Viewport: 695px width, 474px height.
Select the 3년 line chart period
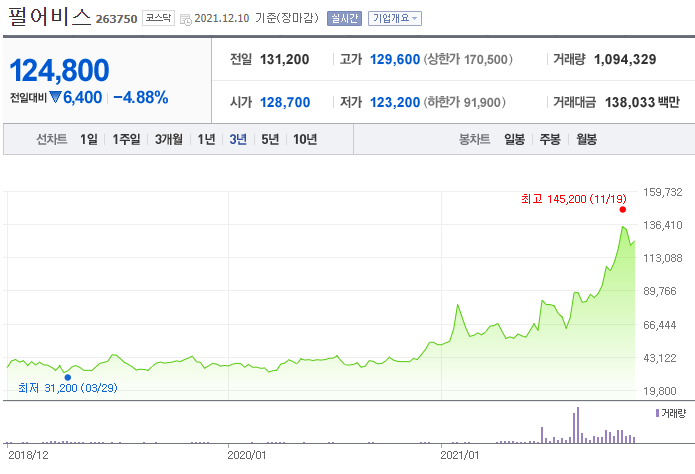tap(238, 139)
